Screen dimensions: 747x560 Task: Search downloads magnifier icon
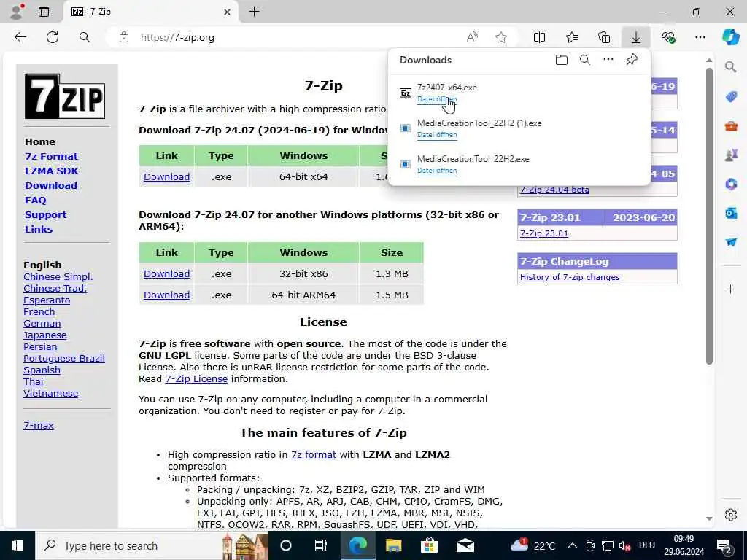coord(585,60)
